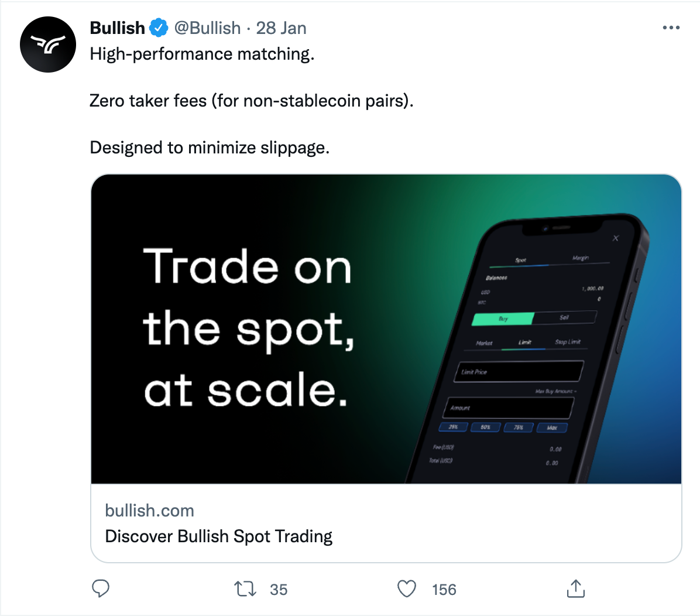Click the Limit Price field on phone
Viewport: 700px width, 616px height.
[519, 371]
